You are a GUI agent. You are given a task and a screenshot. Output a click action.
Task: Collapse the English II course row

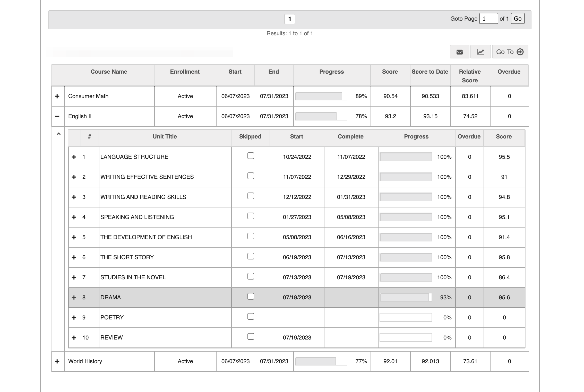point(57,116)
